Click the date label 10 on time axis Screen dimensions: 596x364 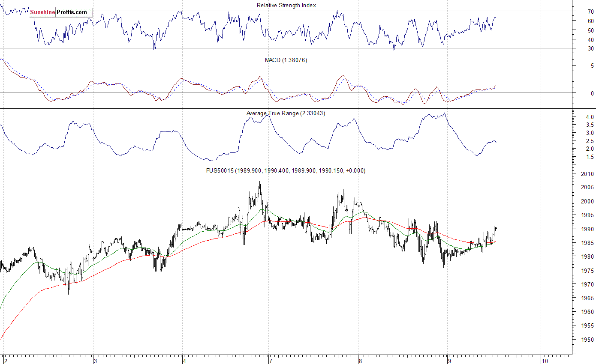[545, 361]
